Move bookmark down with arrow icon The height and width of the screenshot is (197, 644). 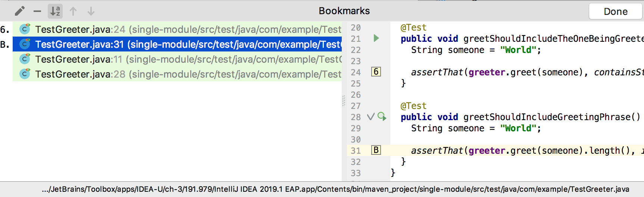[91, 11]
